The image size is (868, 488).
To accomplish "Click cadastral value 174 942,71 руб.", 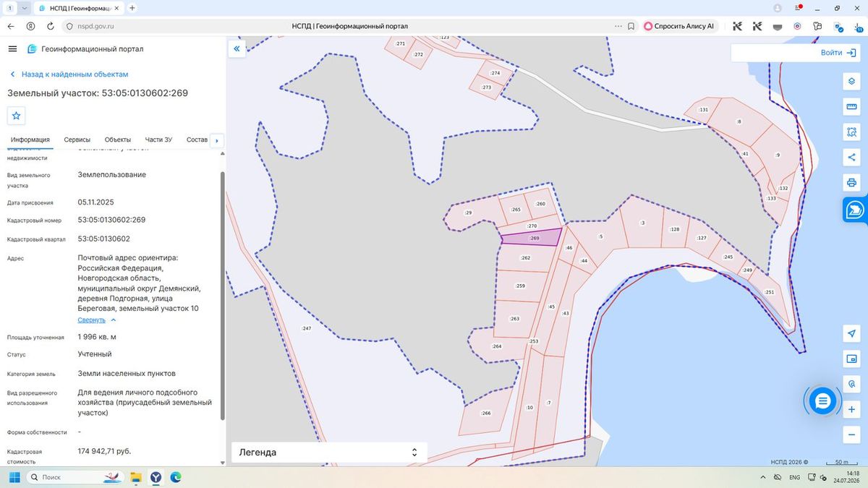I will coord(104,451).
